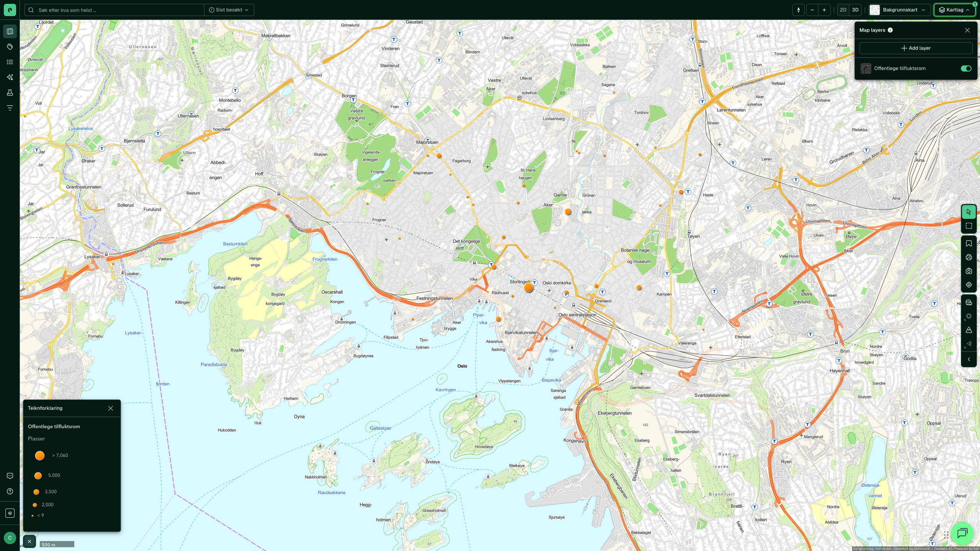Click the 'Oslo sentralstasjon' map label

[x=577, y=315]
